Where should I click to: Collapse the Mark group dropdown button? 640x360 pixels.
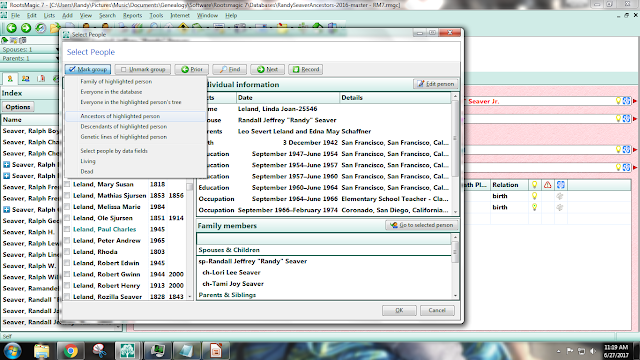pos(88,69)
